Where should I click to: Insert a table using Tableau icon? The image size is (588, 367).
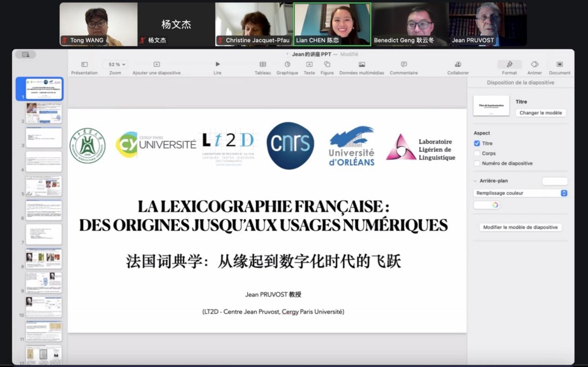(262, 64)
